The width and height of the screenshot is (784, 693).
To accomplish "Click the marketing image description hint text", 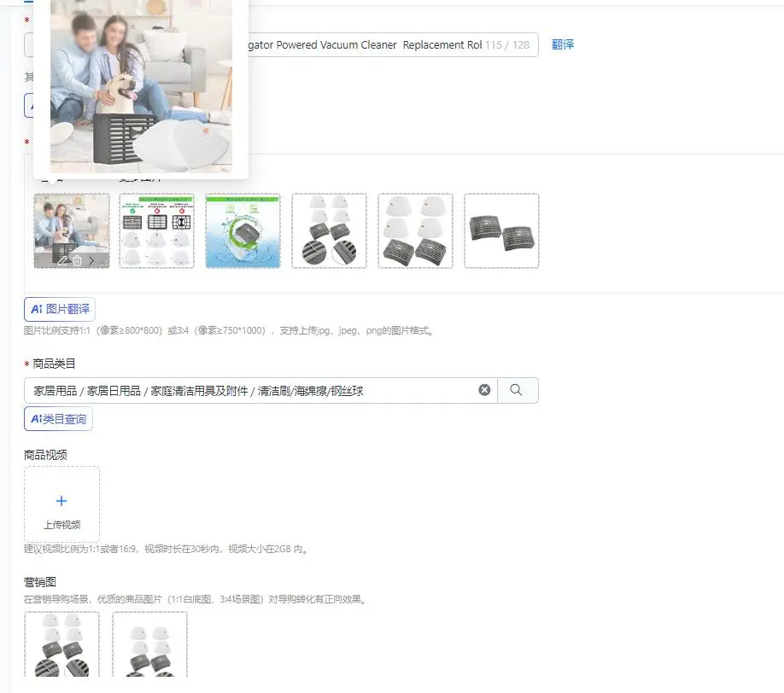I will (x=196, y=599).
